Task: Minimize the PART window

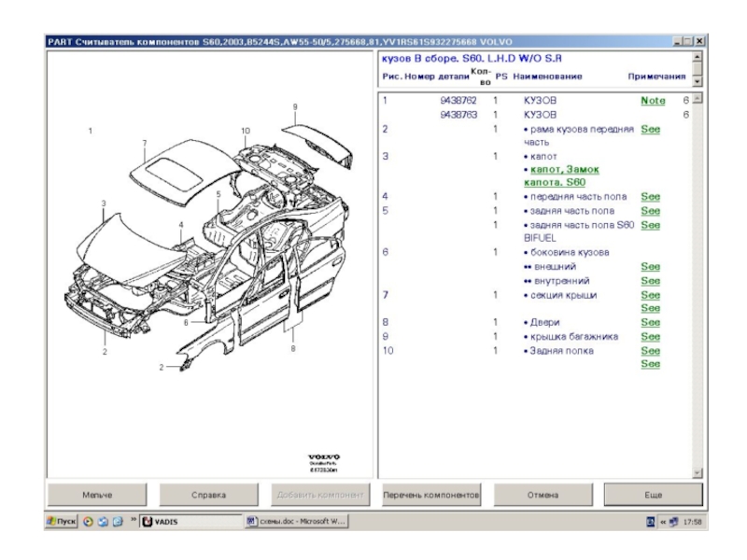Action: [678, 41]
